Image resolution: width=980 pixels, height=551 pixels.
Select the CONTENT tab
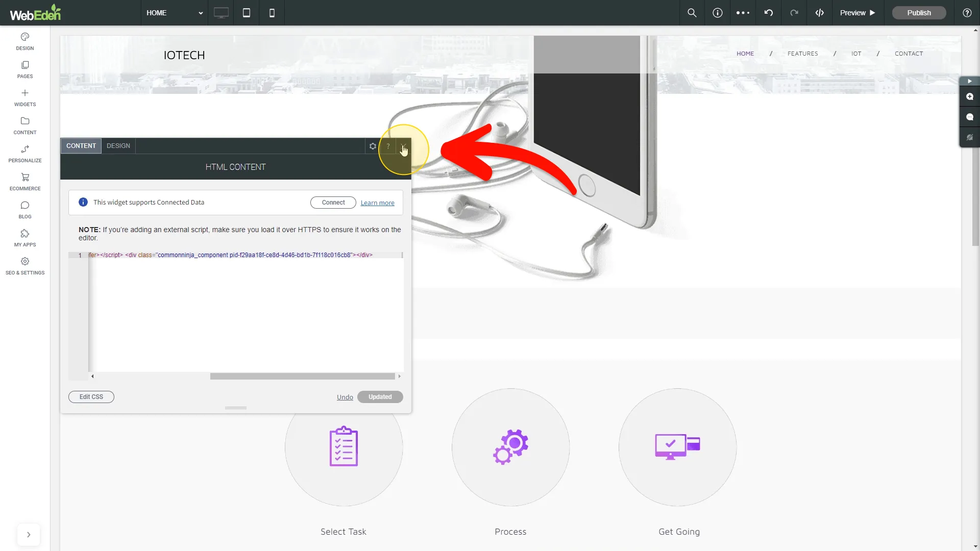81,146
